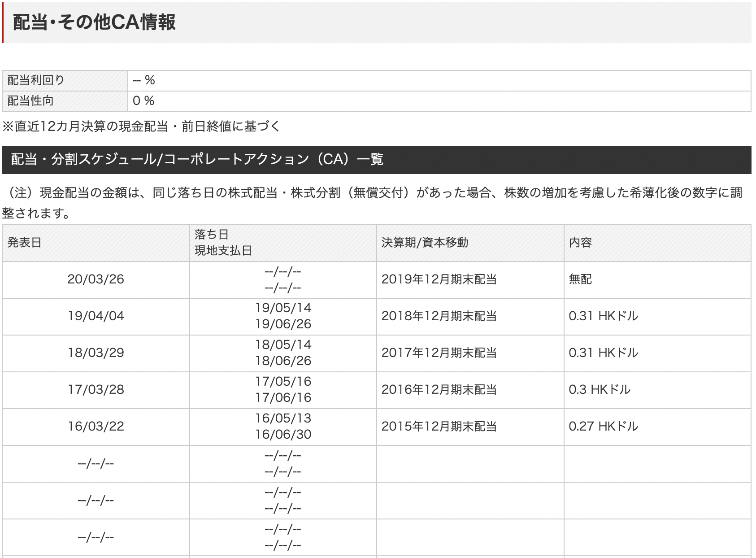Select payment date 19/06/26
The image size is (756, 558).
click(x=283, y=324)
